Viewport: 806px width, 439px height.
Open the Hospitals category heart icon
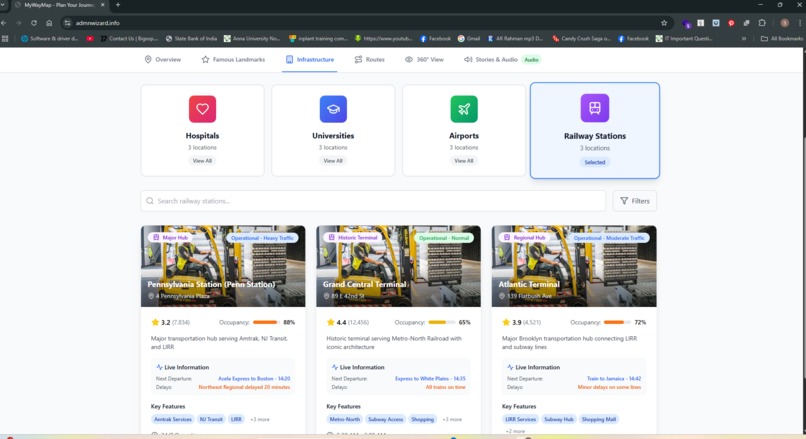202,109
